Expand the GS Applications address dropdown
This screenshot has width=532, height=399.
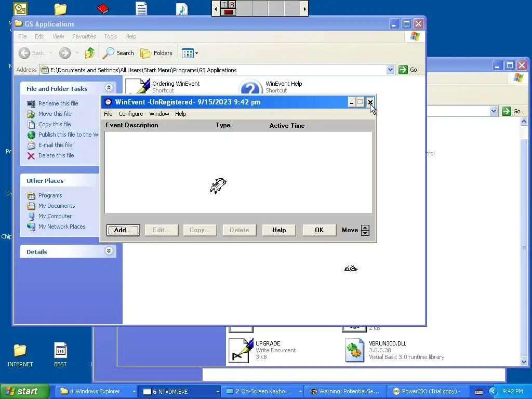pyautogui.click(x=390, y=70)
